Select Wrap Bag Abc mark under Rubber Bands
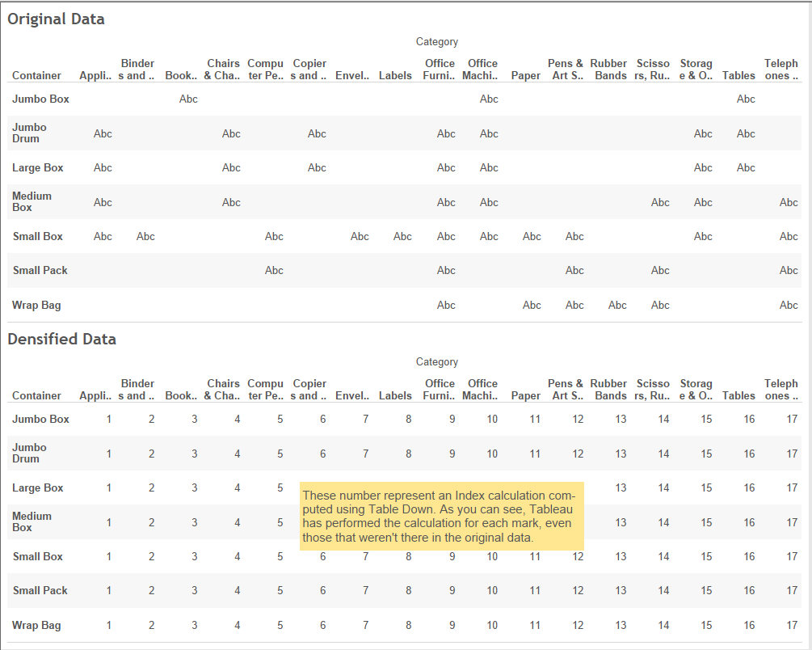Image resolution: width=812 pixels, height=650 pixels. pyautogui.click(x=617, y=305)
